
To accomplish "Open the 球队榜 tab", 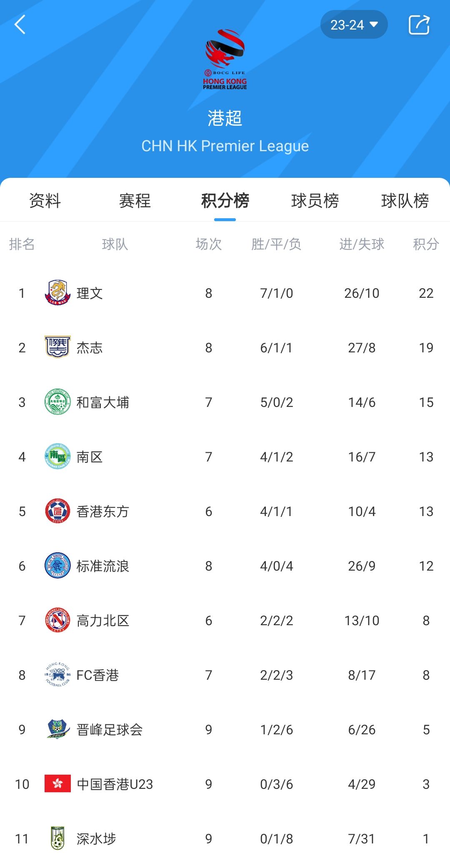I will point(405,201).
